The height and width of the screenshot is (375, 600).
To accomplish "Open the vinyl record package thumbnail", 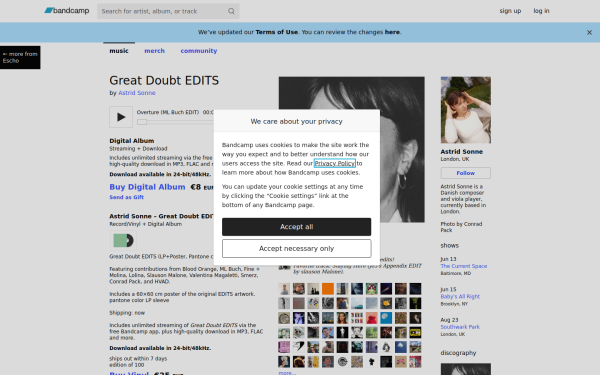I will pyautogui.click(x=123, y=240).
